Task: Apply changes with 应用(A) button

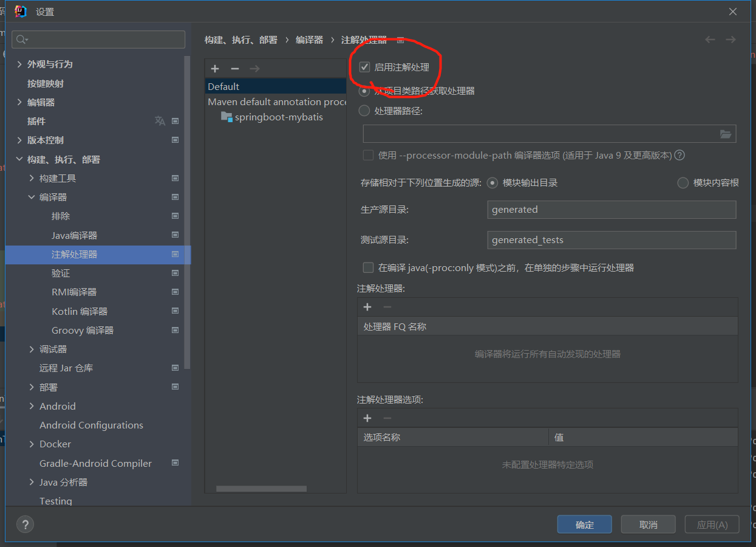Action: click(x=712, y=524)
